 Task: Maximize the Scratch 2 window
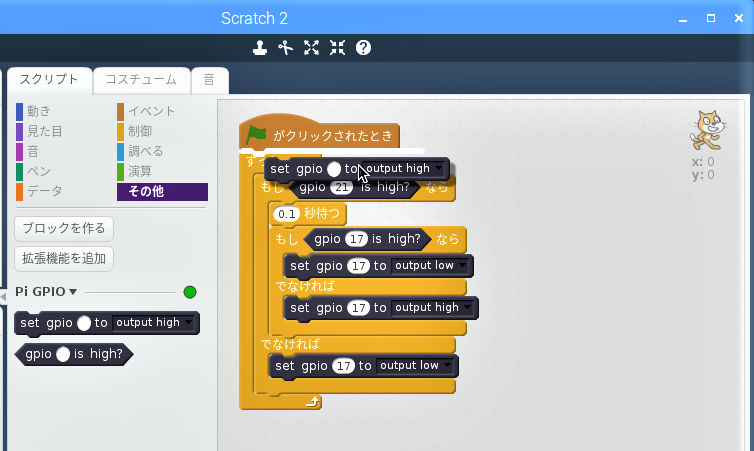pyautogui.click(x=711, y=18)
